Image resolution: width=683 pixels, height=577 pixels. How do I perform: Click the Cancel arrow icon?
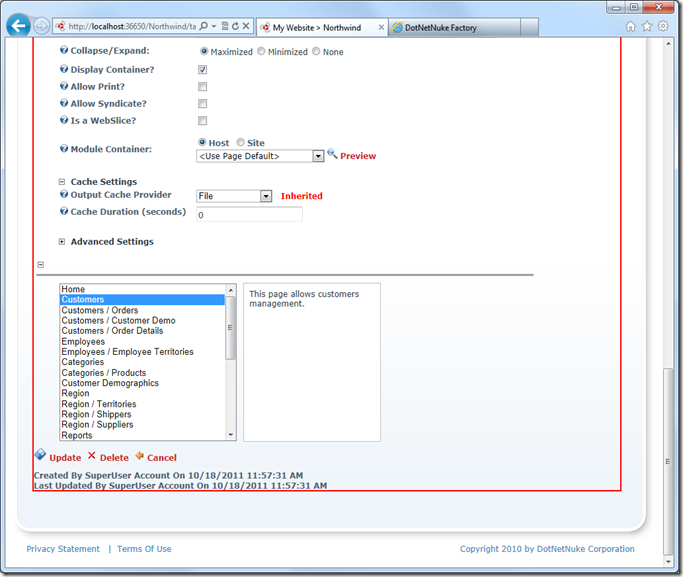[x=139, y=456]
